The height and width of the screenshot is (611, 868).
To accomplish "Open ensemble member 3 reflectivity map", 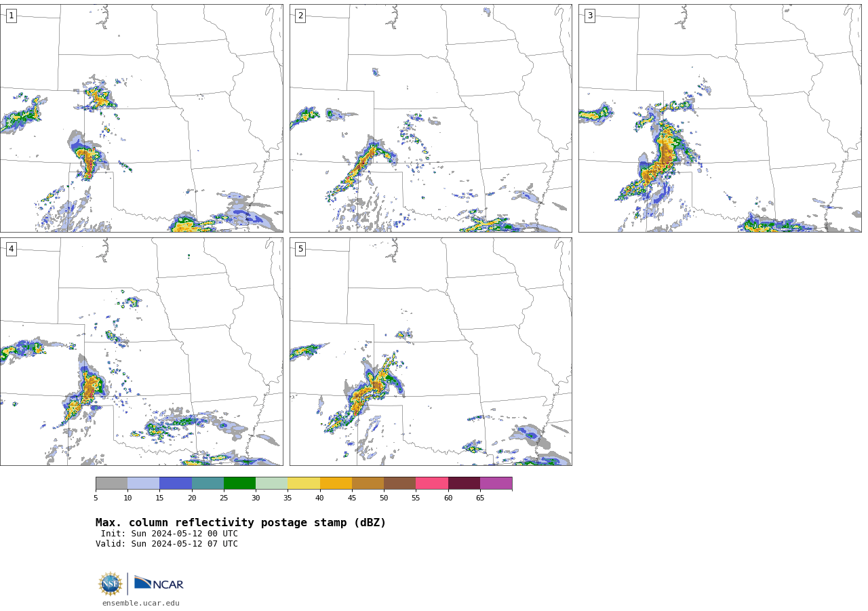I will point(719,118).
